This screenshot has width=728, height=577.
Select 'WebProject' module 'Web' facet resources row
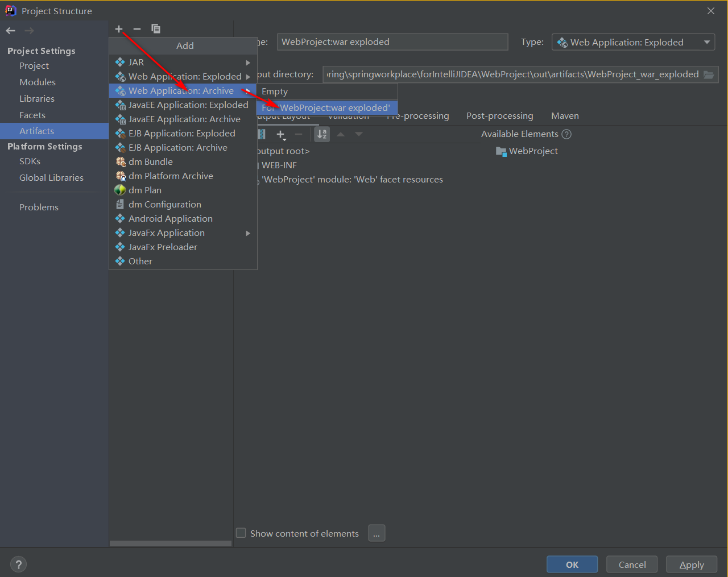pyautogui.click(x=350, y=180)
